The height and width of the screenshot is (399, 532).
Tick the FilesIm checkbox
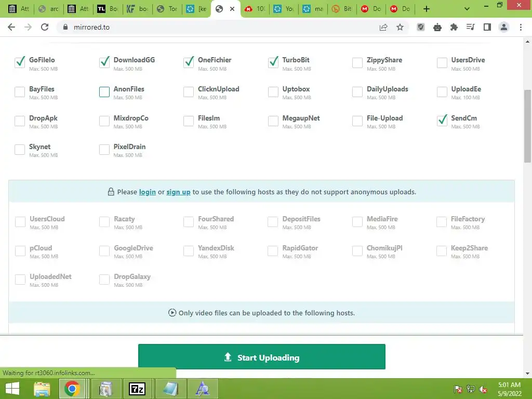189,121
